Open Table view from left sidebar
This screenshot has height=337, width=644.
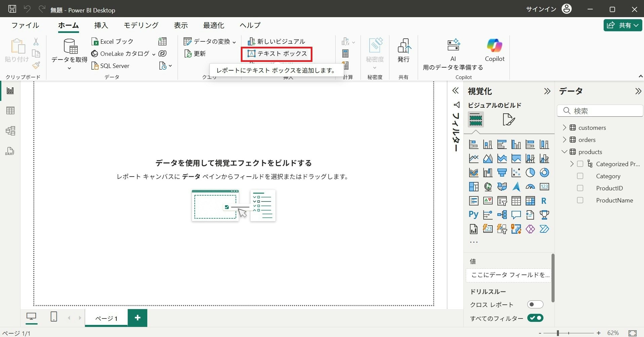(10, 111)
